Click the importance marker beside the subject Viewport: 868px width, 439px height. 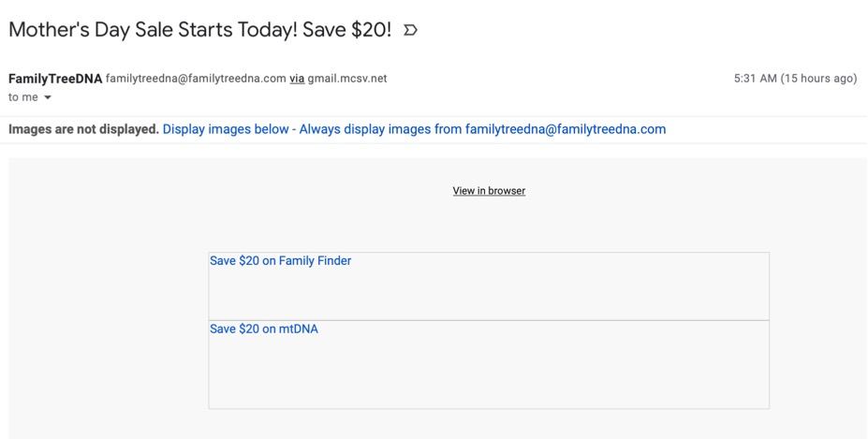coord(410,30)
